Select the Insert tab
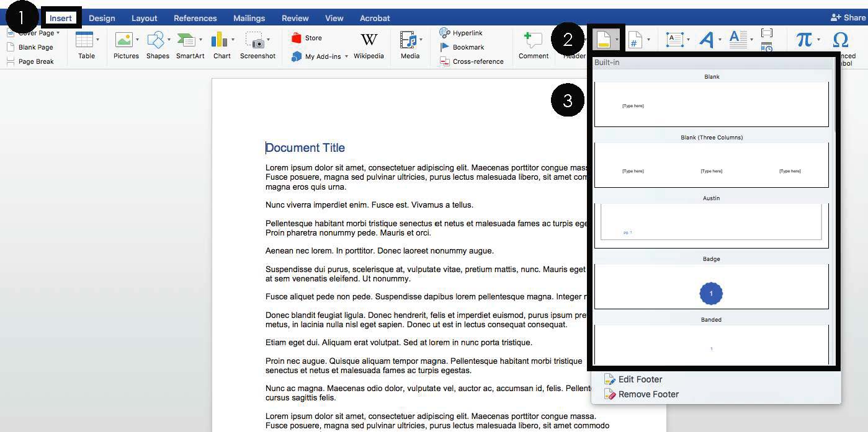This screenshot has height=432, width=868. [61, 18]
